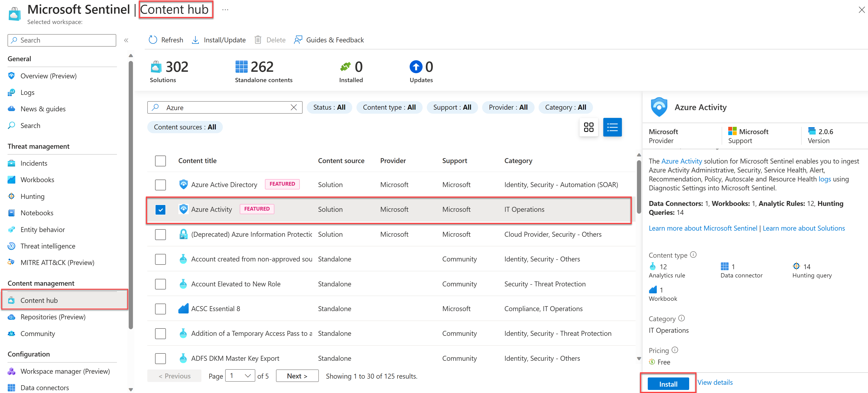Click the ACSC Essential 8 workbook icon

tap(183, 309)
